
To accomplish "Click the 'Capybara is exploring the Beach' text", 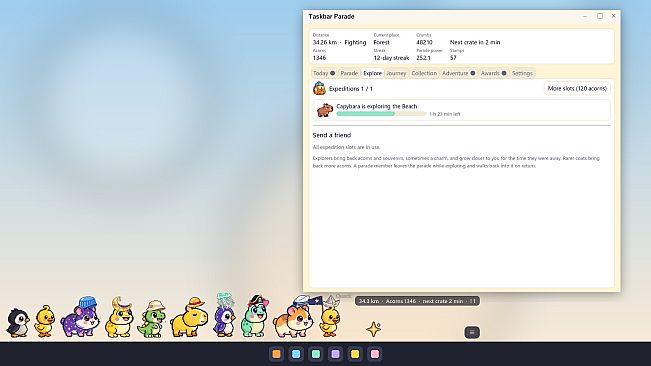I will (377, 106).
